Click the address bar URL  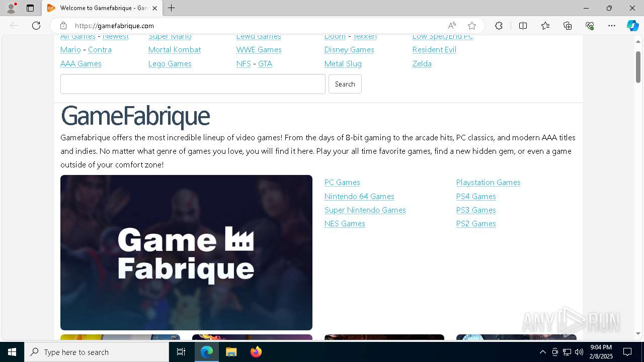point(115,26)
